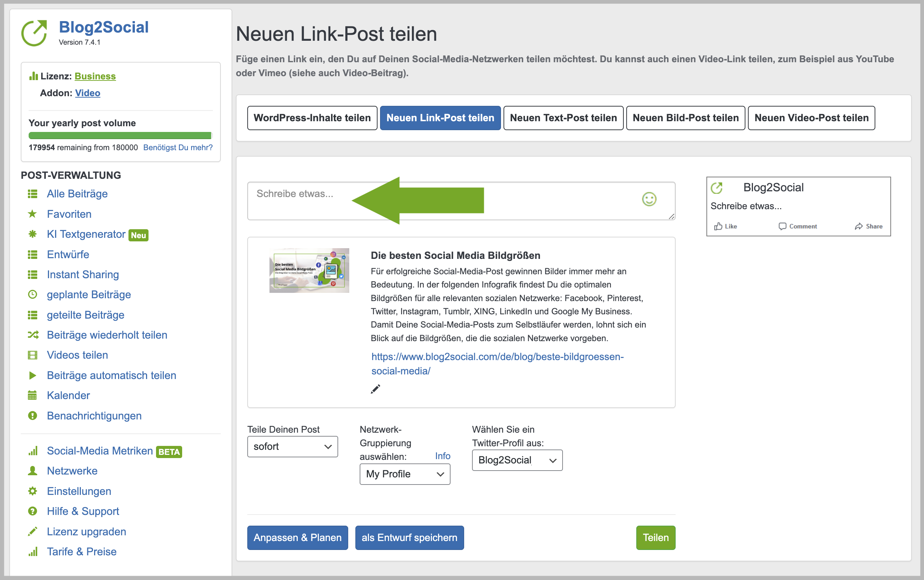Open Hilfe & Support in sidebar
This screenshot has height=580, width=924.
(x=83, y=511)
